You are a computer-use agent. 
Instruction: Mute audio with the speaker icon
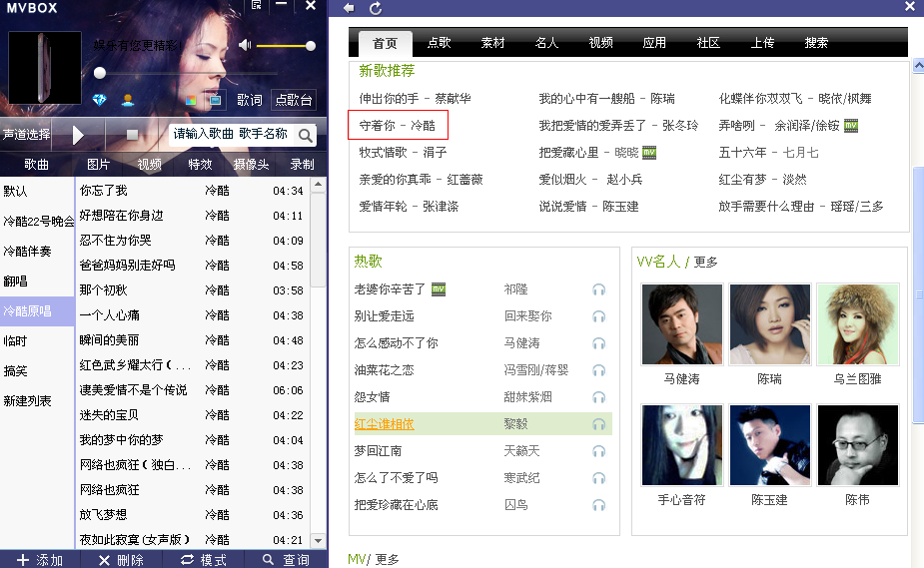point(246,46)
